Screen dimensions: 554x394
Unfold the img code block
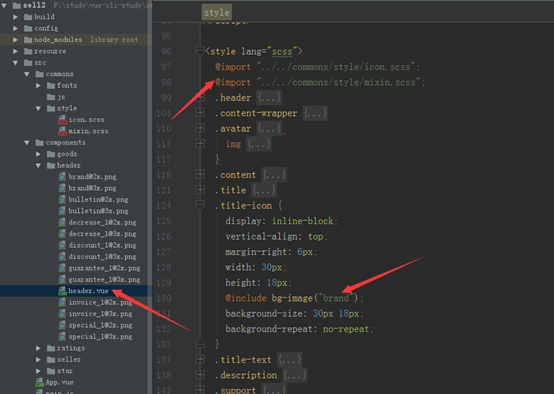pos(200,143)
